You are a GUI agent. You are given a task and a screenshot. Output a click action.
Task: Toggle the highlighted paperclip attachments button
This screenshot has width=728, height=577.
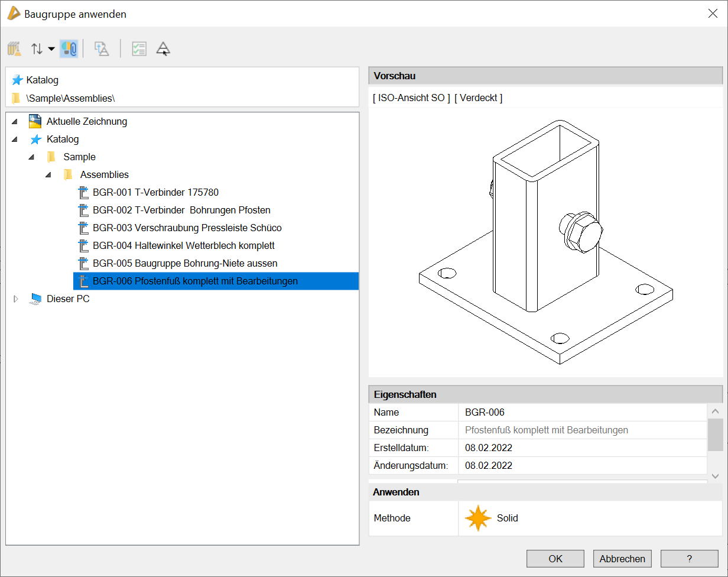point(69,49)
